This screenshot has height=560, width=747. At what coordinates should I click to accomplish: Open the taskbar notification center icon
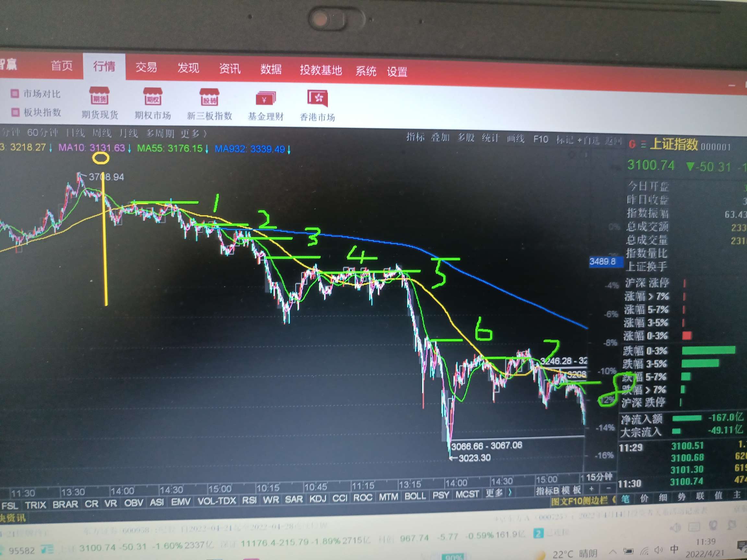741,545
